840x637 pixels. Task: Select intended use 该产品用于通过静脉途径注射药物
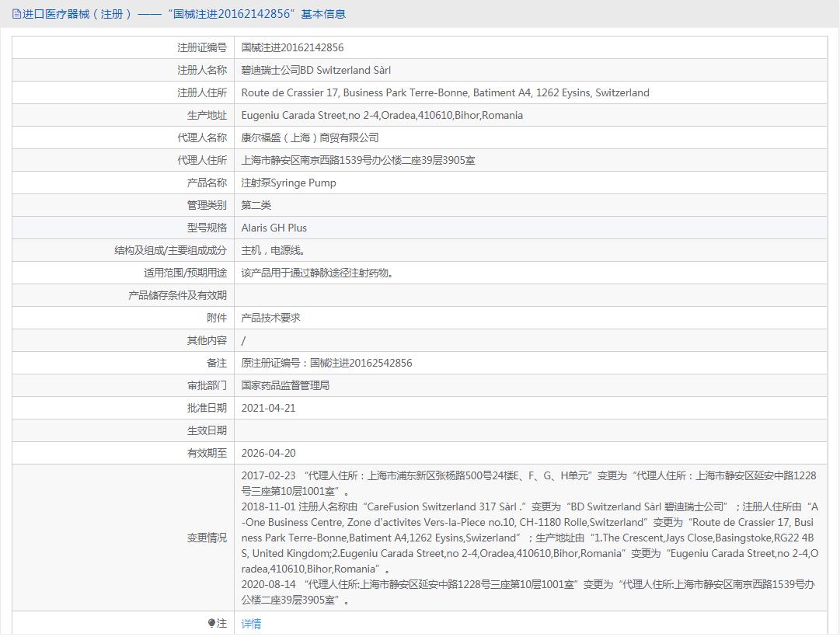[319, 273]
